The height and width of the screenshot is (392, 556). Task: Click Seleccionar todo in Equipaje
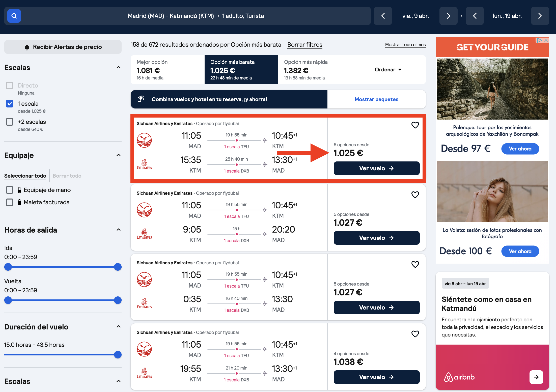coord(25,176)
